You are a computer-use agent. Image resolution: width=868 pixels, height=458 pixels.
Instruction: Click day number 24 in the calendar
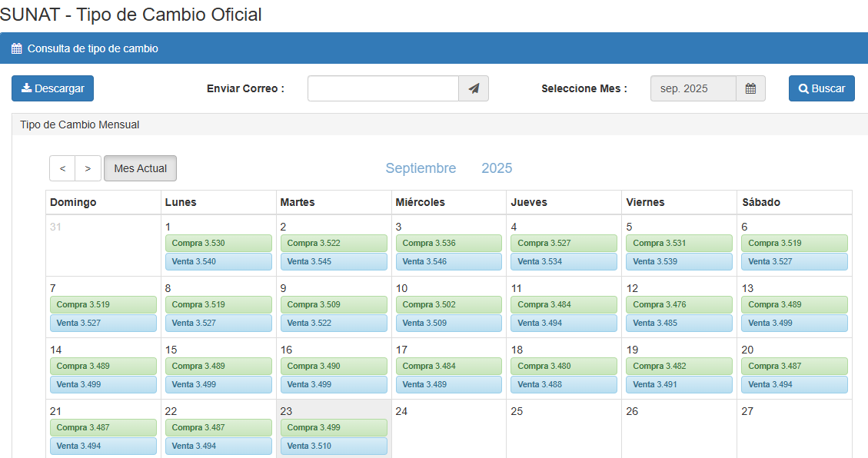[401, 412]
